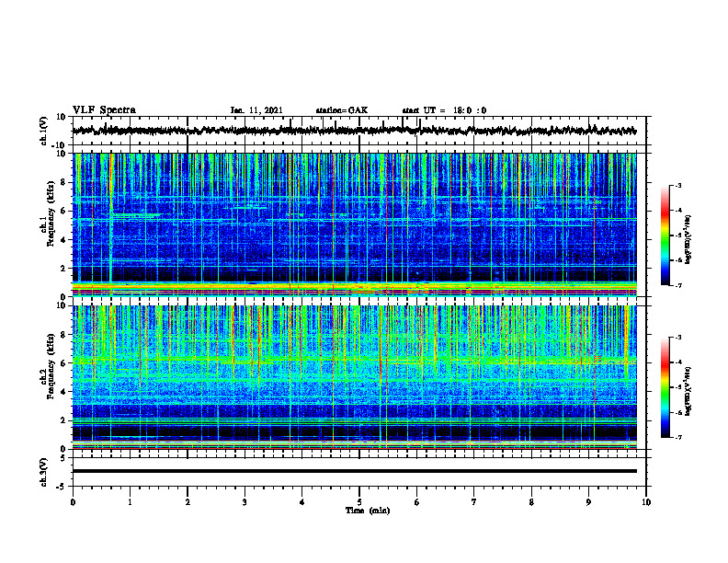Click the "station=GAK" header label

pyautogui.click(x=342, y=110)
